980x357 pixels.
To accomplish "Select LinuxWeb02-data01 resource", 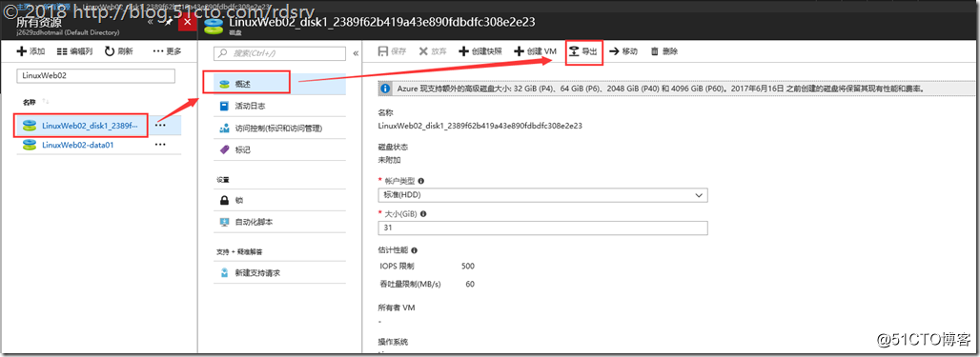I will pyautogui.click(x=77, y=145).
